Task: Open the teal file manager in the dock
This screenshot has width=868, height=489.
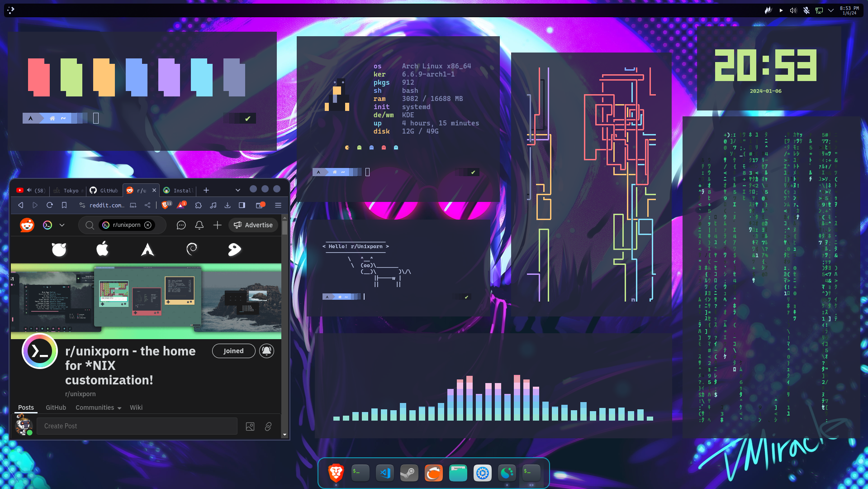Action: point(458,472)
